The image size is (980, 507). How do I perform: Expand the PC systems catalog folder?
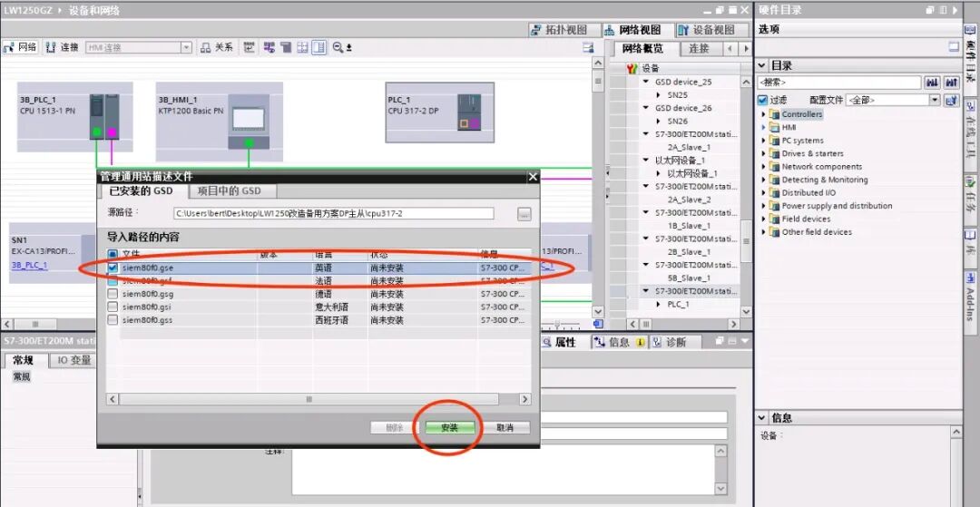(x=763, y=141)
